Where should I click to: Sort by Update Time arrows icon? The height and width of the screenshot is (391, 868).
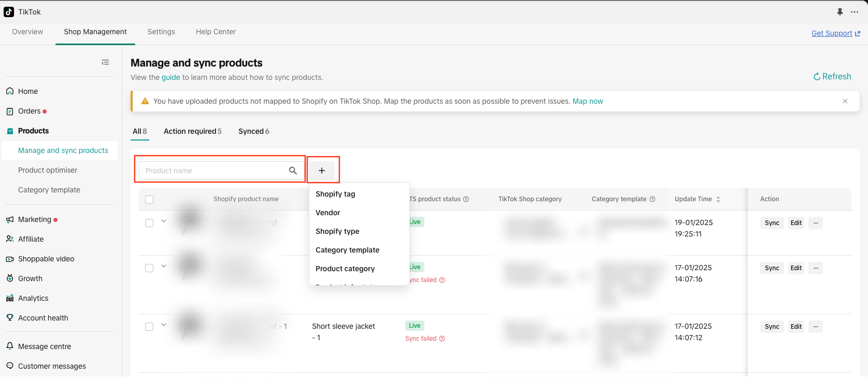click(718, 199)
